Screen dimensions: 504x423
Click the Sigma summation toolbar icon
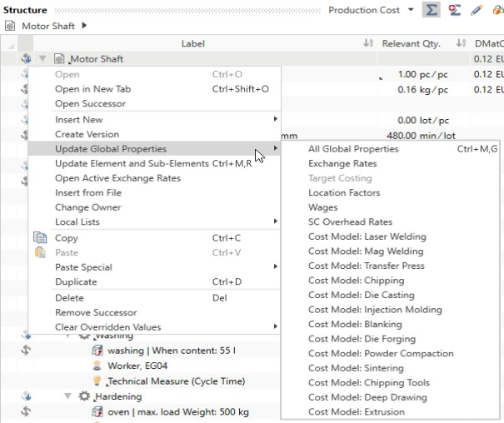430,10
